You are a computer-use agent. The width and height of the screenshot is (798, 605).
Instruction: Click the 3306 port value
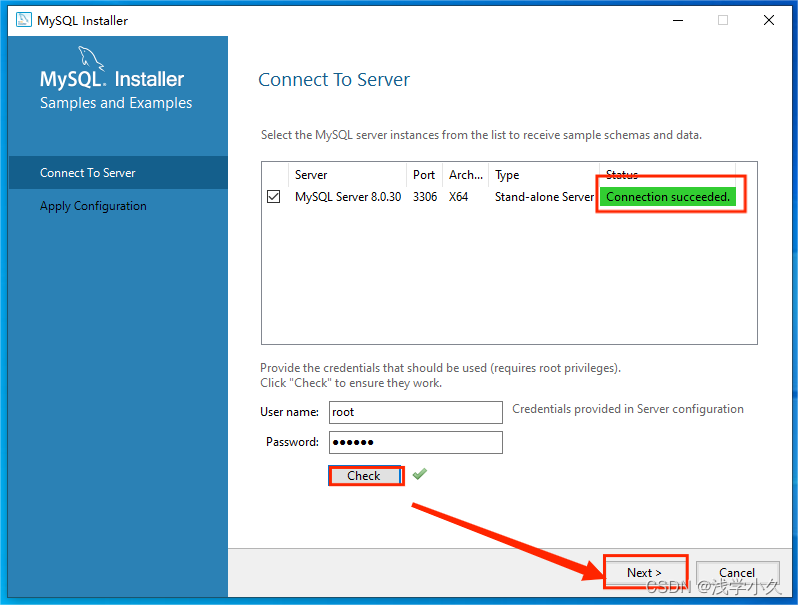pos(425,197)
